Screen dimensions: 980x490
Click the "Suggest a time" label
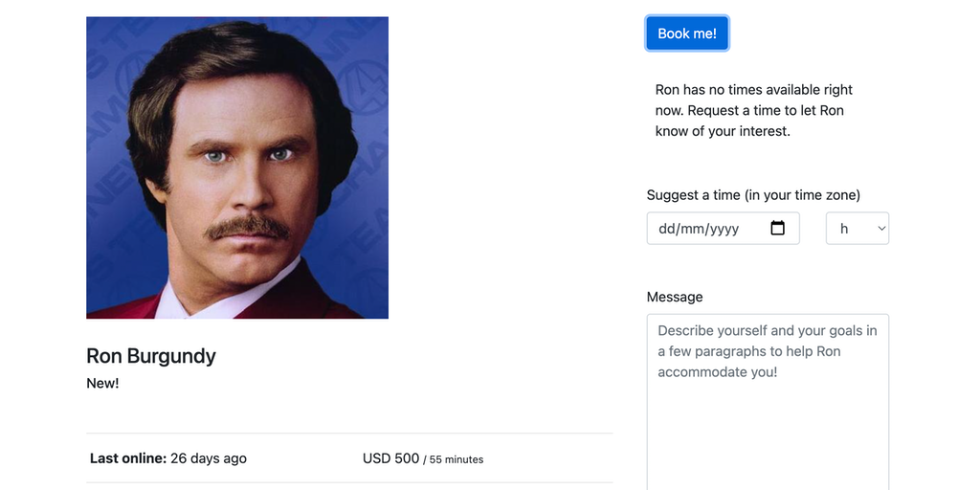(x=753, y=195)
